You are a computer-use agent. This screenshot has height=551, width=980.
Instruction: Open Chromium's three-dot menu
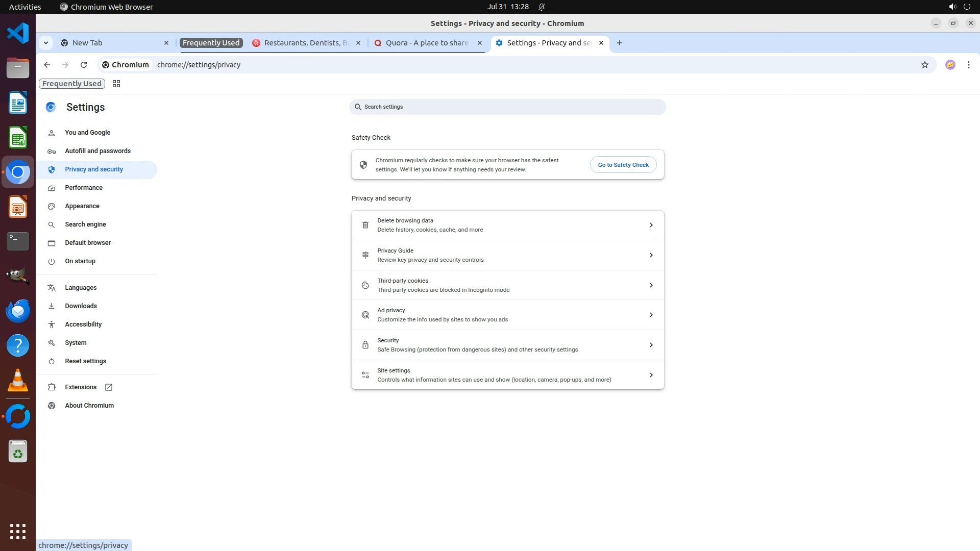968,65
